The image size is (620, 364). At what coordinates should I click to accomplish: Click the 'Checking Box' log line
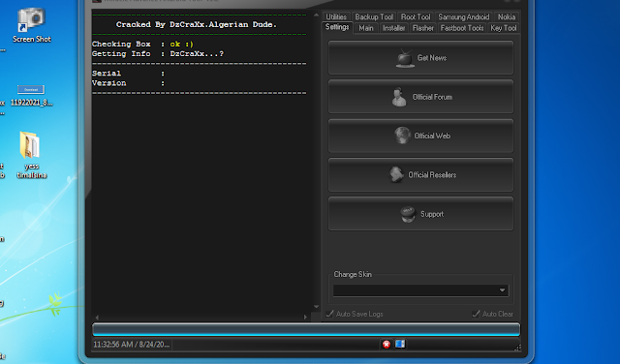142,44
